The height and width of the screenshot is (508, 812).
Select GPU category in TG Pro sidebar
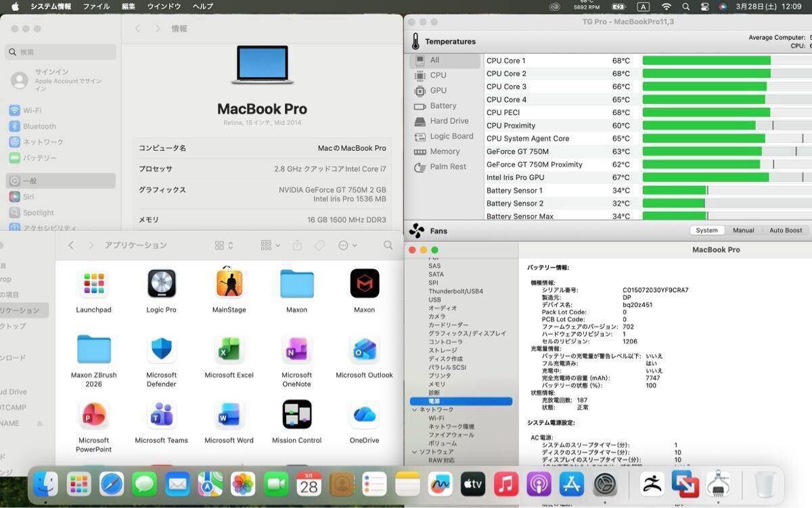tap(438, 91)
